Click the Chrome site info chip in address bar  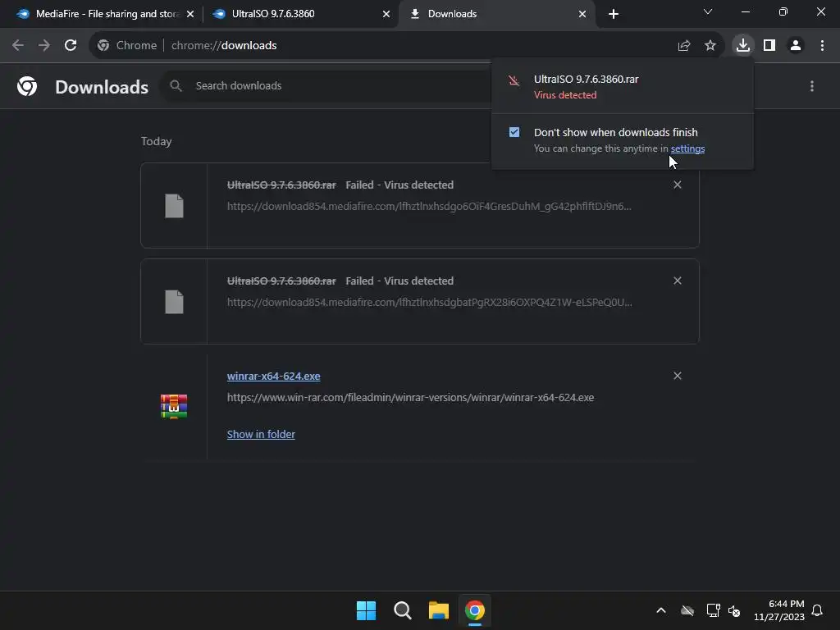click(x=127, y=46)
